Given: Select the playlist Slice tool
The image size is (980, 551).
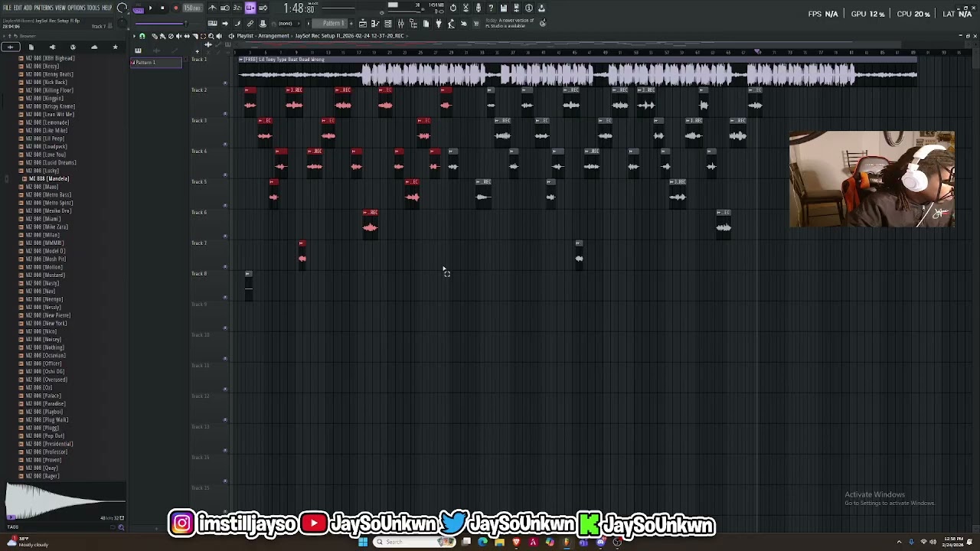Looking at the screenshot, I should [x=194, y=36].
